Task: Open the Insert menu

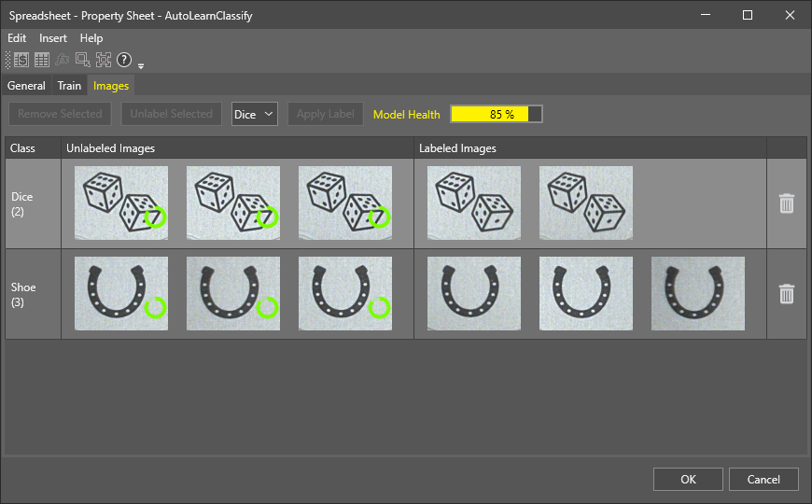Action: [x=53, y=38]
